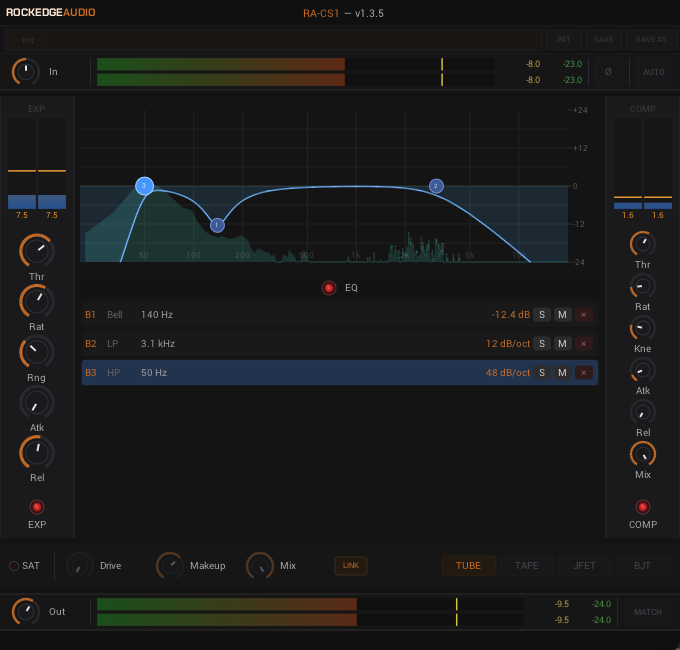Solo band B1 Bell
680x650 pixels.
[x=542, y=315]
